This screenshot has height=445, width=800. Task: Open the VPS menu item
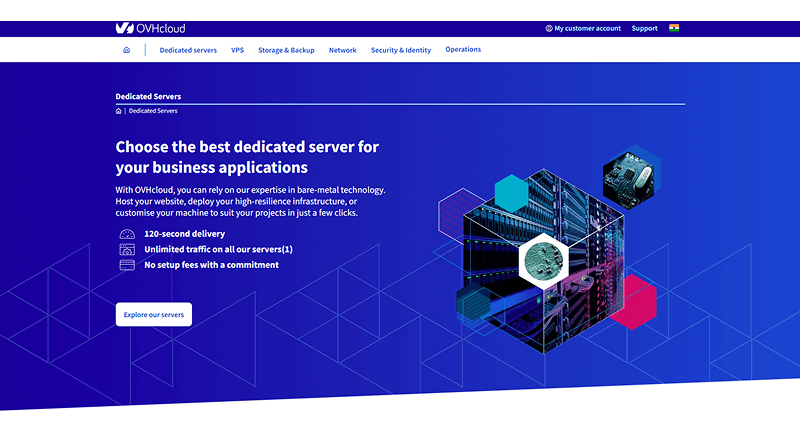tap(237, 50)
